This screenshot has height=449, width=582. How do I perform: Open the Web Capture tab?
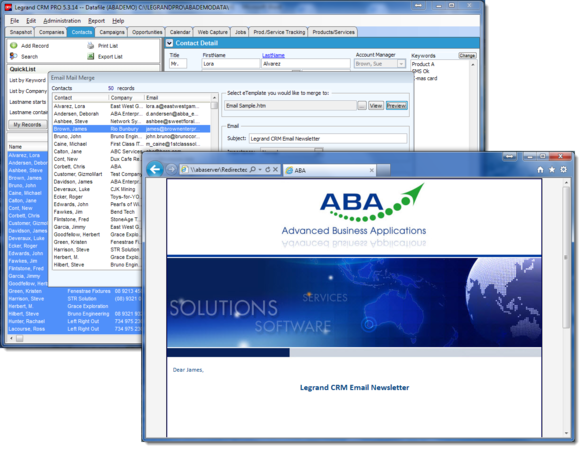212,32
